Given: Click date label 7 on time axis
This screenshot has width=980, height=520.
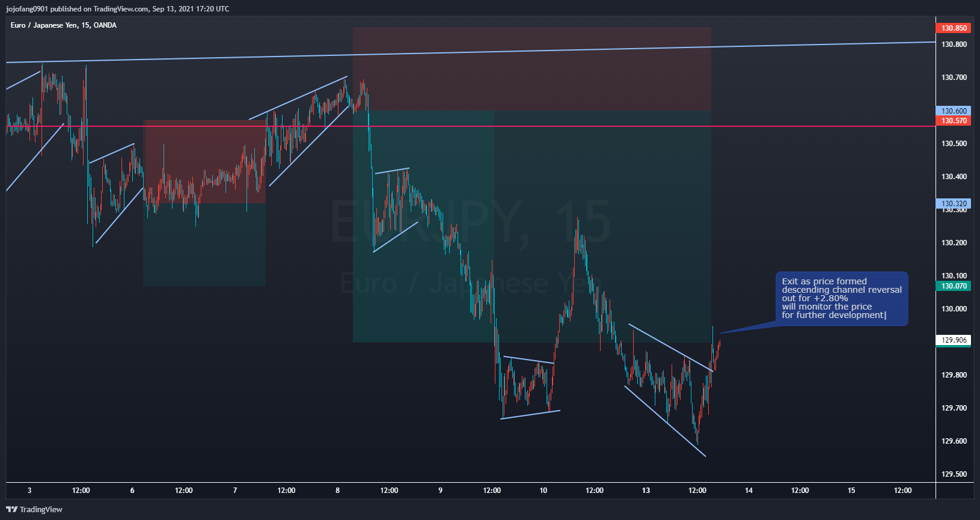Looking at the screenshot, I should pyautogui.click(x=235, y=491).
